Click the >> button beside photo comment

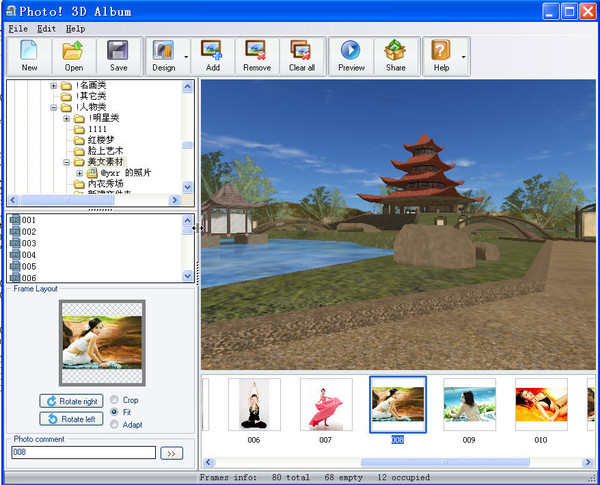pos(171,453)
